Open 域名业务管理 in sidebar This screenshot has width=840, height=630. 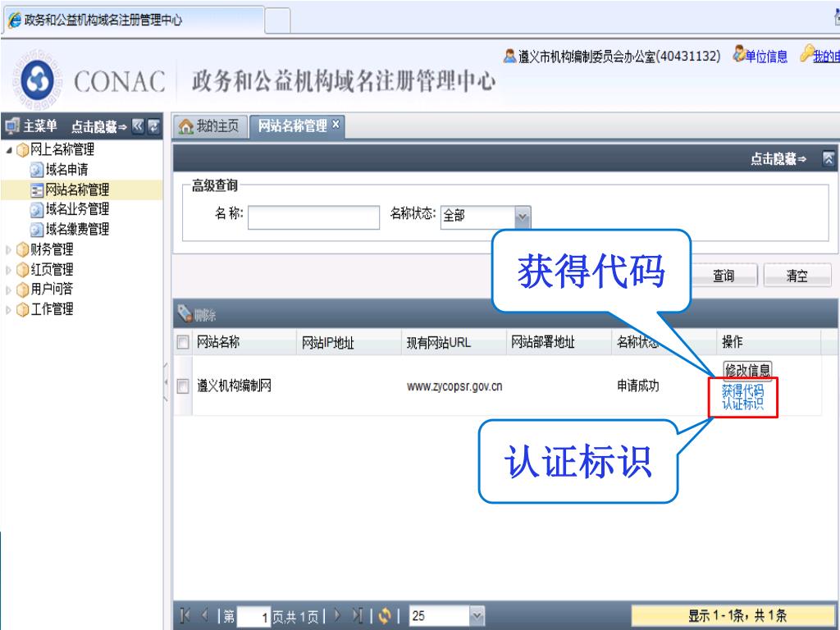click(77, 209)
